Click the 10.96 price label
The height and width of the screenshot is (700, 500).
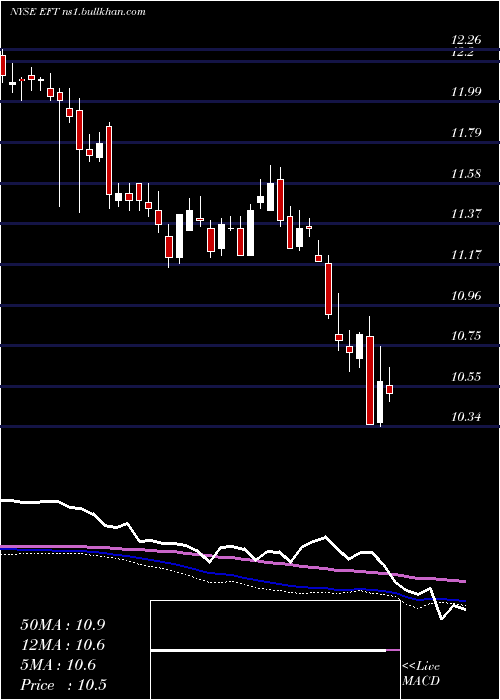(x=466, y=296)
